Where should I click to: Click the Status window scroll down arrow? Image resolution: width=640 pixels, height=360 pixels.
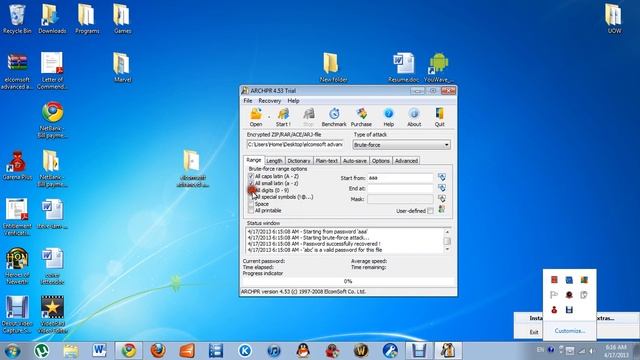447,249
